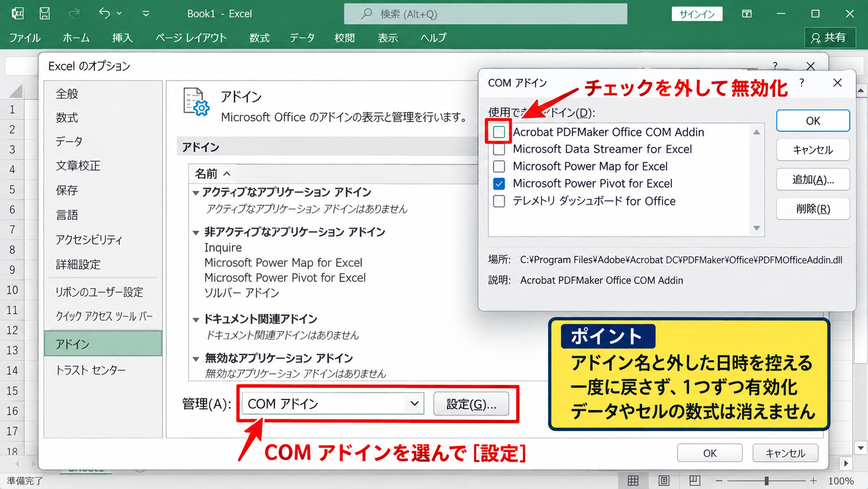Click 追加(A)... button
This screenshot has height=489, width=868.
(813, 179)
